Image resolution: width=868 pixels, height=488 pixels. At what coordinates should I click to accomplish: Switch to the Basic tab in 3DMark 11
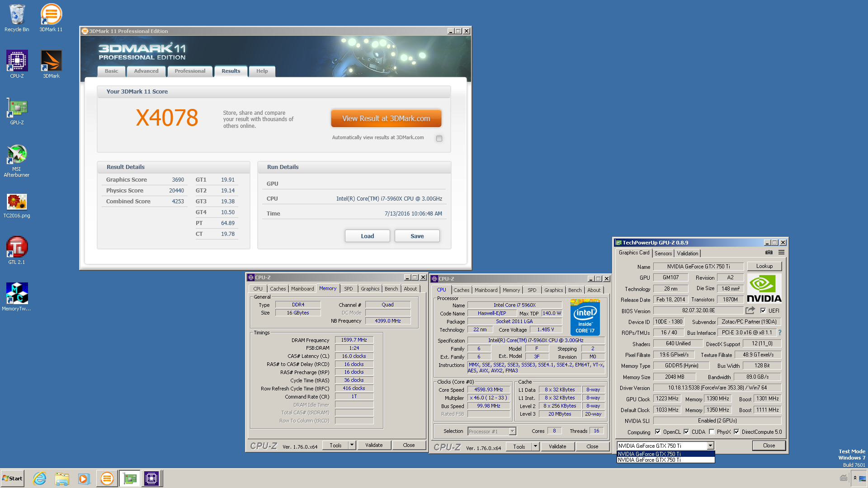[x=111, y=71]
